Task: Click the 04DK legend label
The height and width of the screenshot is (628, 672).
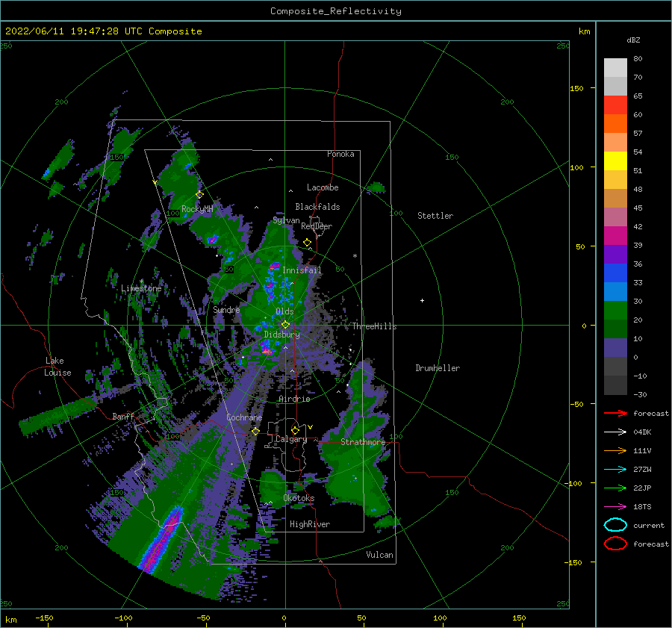Action: [x=642, y=432]
